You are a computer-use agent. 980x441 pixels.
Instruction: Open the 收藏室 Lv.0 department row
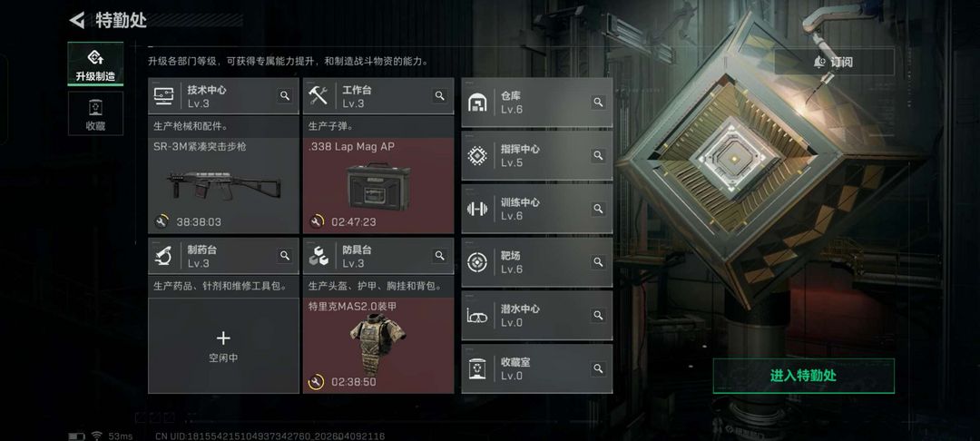point(537,368)
